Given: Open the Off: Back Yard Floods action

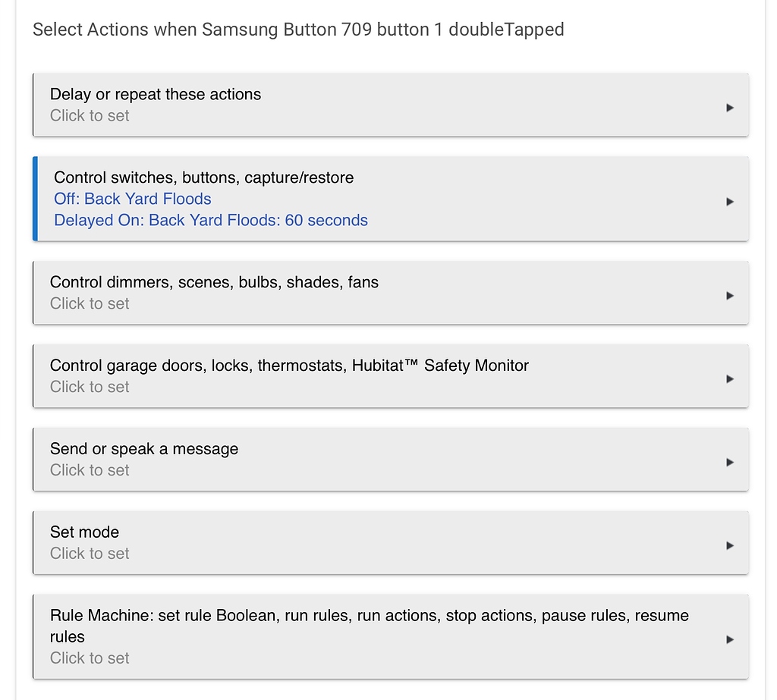Looking at the screenshot, I should tap(132, 199).
